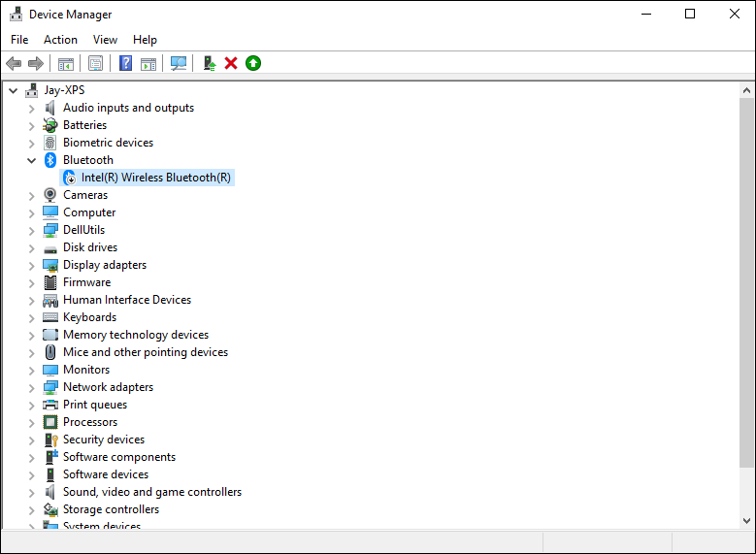Select the Processors category label
Viewport: 756px width, 554px height.
coord(89,422)
